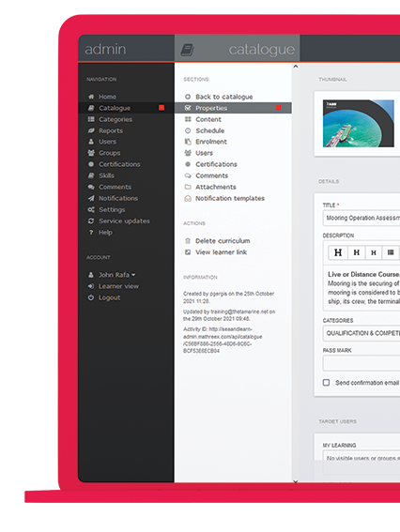Click the catalogue book icon in header
The width and height of the screenshot is (400, 532).
[x=187, y=50]
